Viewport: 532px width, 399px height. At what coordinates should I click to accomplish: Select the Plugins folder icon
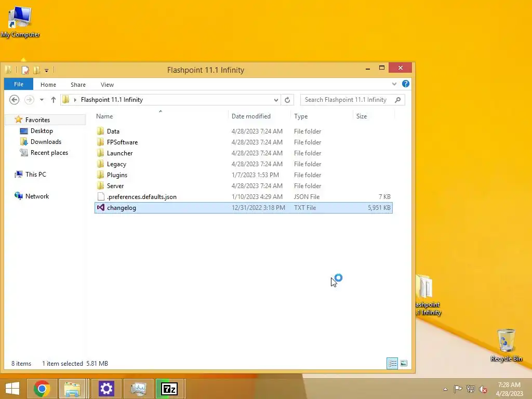(x=100, y=175)
